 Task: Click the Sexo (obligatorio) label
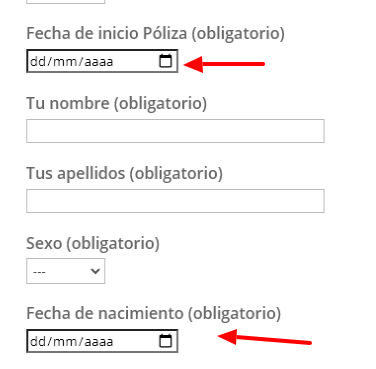click(93, 244)
